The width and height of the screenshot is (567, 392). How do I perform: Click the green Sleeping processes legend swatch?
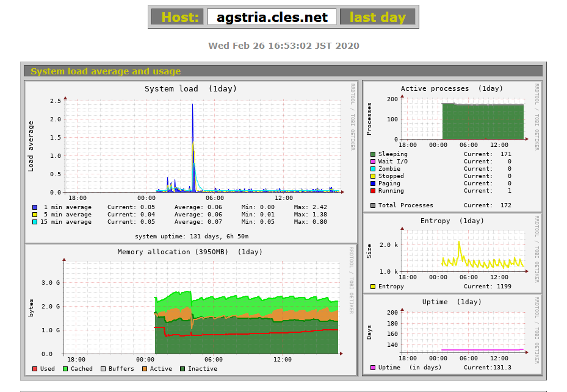point(373,154)
